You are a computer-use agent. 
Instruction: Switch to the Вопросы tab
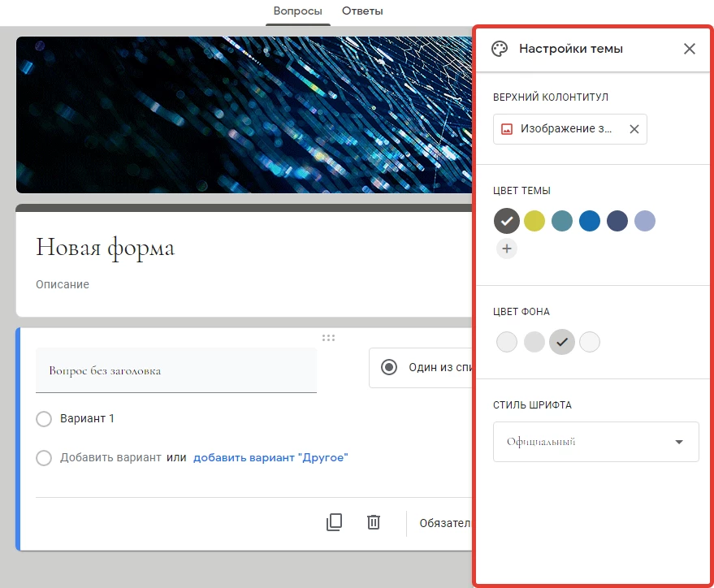297,11
